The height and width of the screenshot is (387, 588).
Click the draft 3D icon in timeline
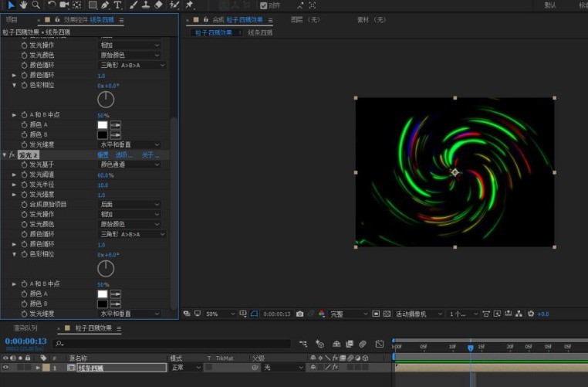(x=319, y=344)
